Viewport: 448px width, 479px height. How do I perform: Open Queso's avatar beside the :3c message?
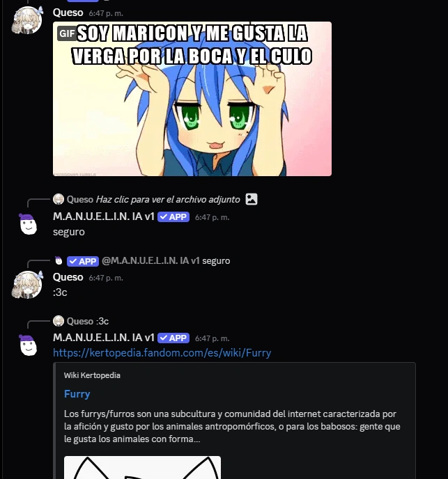click(27, 284)
